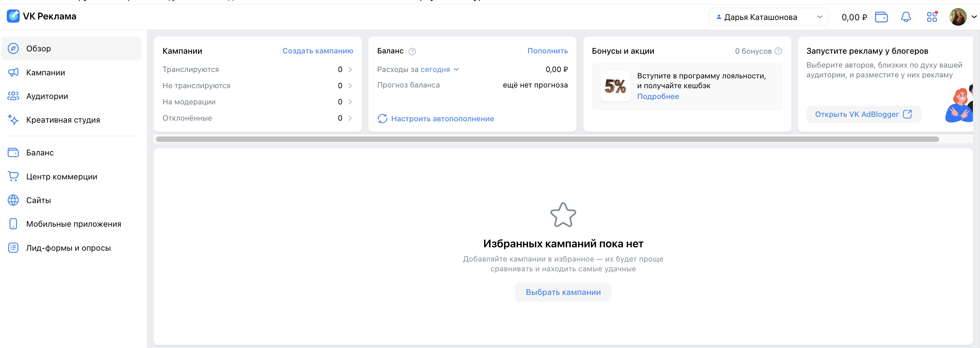Click Подробнее loyalty program link
Viewport: 980px width, 348px height.
658,96
